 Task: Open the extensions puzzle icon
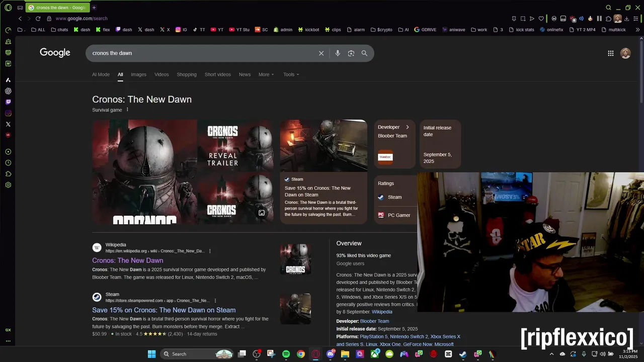[608, 19]
